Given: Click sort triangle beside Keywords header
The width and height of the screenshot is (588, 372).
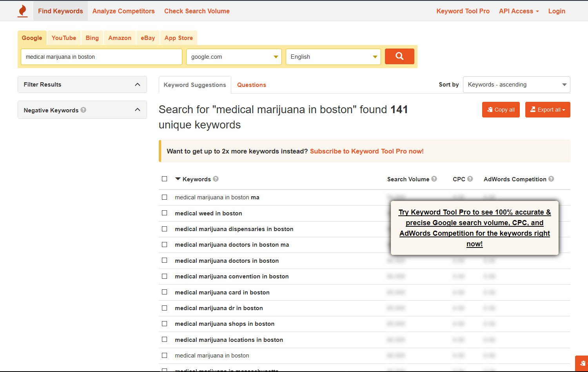Looking at the screenshot, I should coord(178,179).
